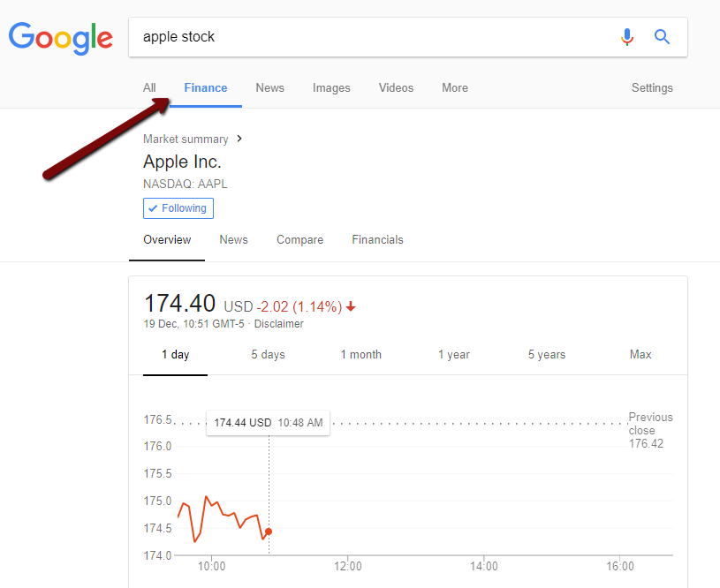Open the More search options menu

[455, 87]
